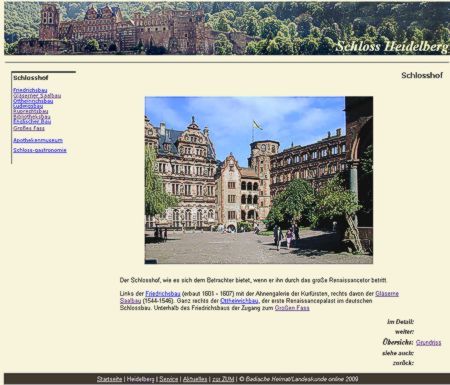Open Gläserner Saalbau in the sidebar menu
This screenshot has width=450, height=385.
37,96
